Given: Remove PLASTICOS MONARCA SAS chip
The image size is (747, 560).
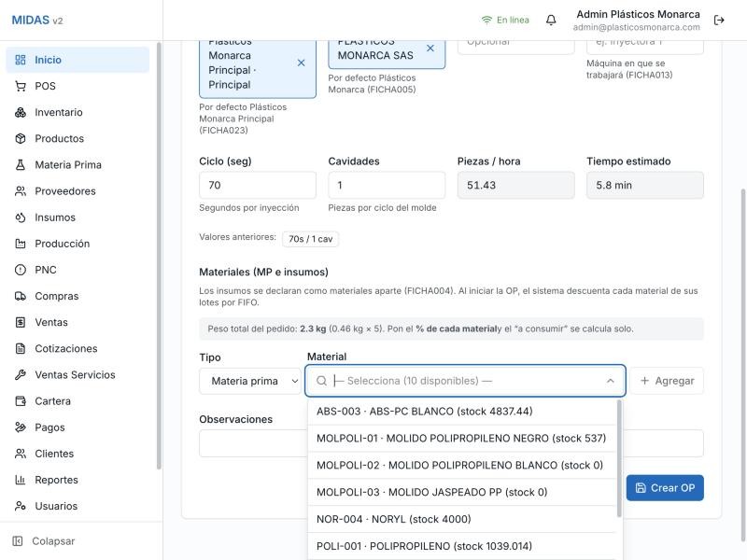Looking at the screenshot, I should point(430,49).
